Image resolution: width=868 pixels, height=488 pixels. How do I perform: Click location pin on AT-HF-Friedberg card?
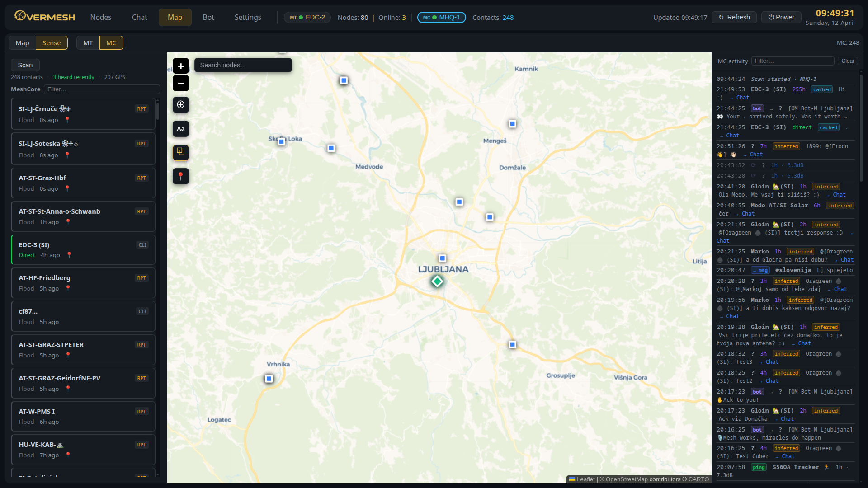(68, 288)
